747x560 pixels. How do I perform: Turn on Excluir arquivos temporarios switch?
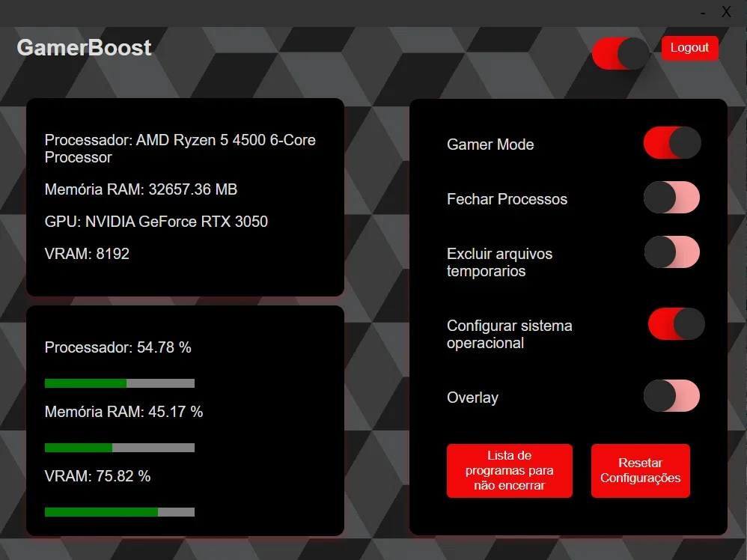pyautogui.click(x=671, y=252)
